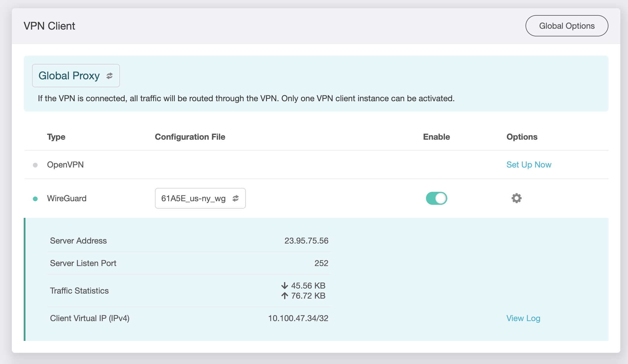This screenshot has height=364, width=628.
Task: Click the Configuration File column header
Action: click(190, 137)
